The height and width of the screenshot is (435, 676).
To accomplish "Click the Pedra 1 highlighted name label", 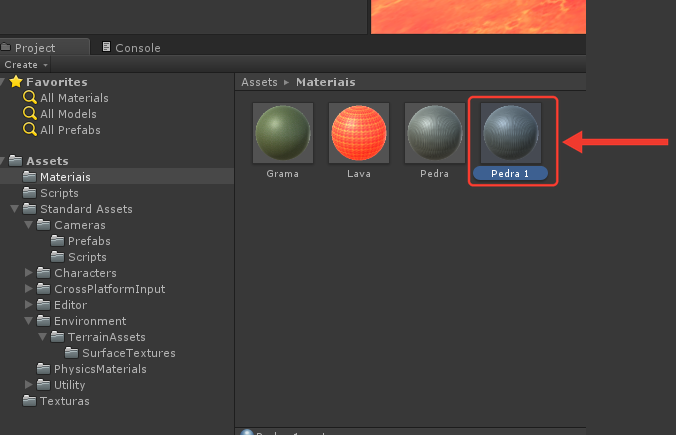I will click(x=510, y=173).
